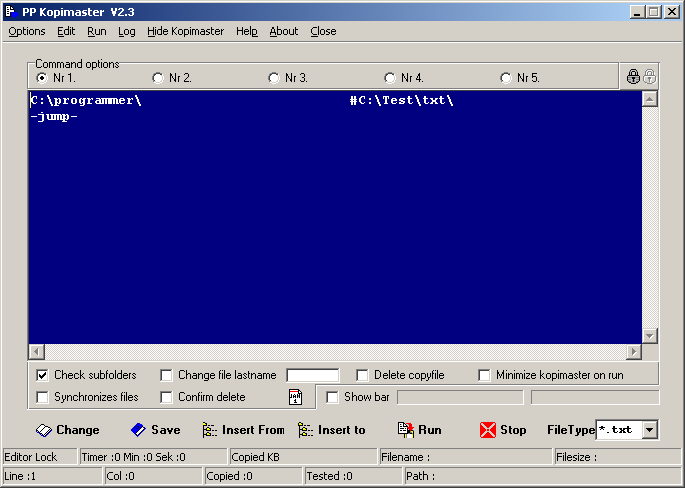685x488 pixels.
Task: Open the About menu
Action: (x=284, y=31)
